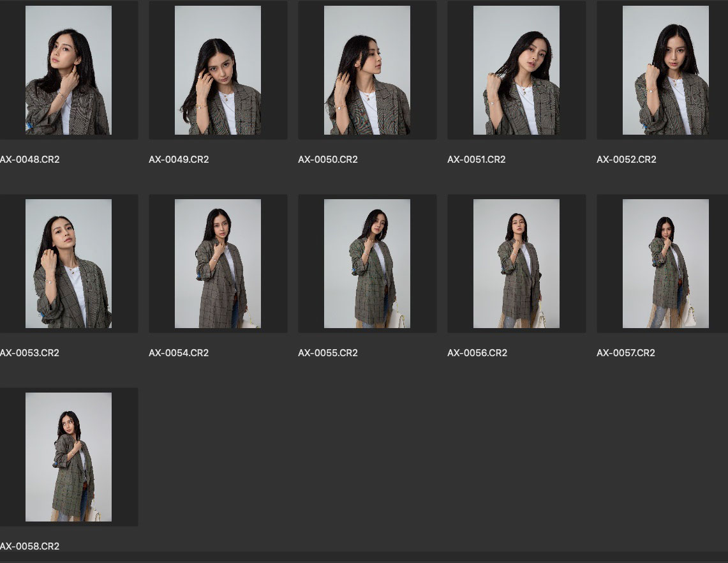Select thumbnail for AX-0051.CR2
This screenshot has height=563, width=728.
click(x=516, y=70)
